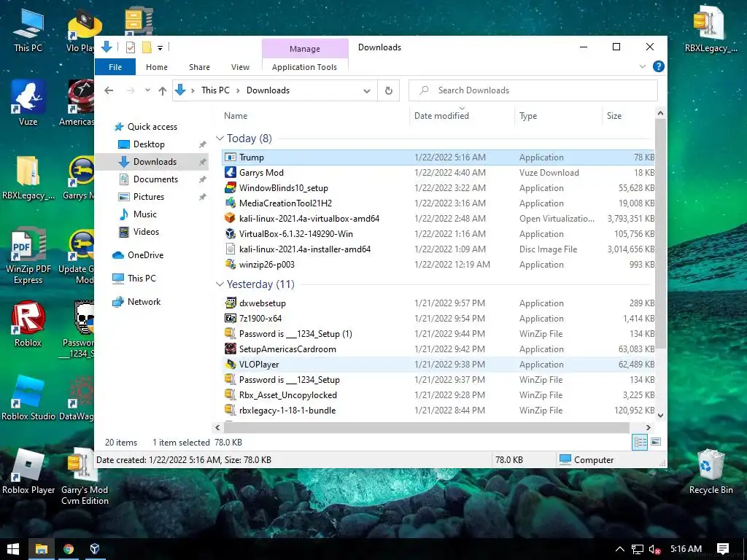Click the WindowBlinds10_setup file icon
This screenshot has width=747, height=560.
coord(231,187)
